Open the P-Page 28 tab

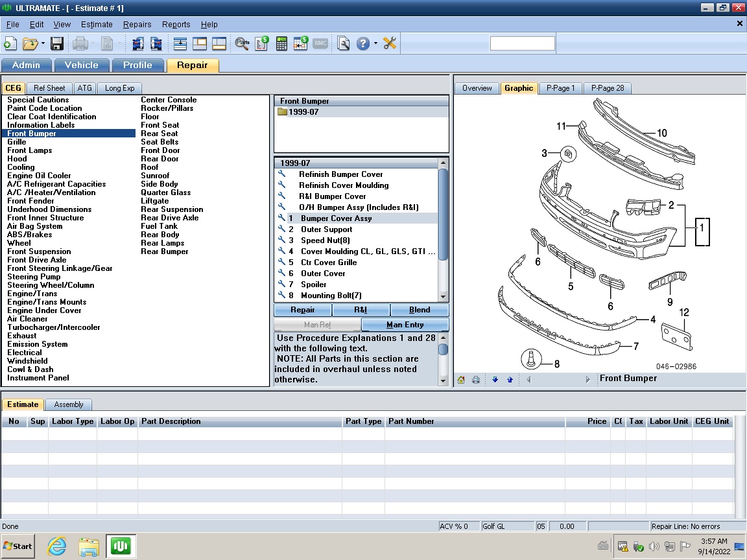coord(608,88)
